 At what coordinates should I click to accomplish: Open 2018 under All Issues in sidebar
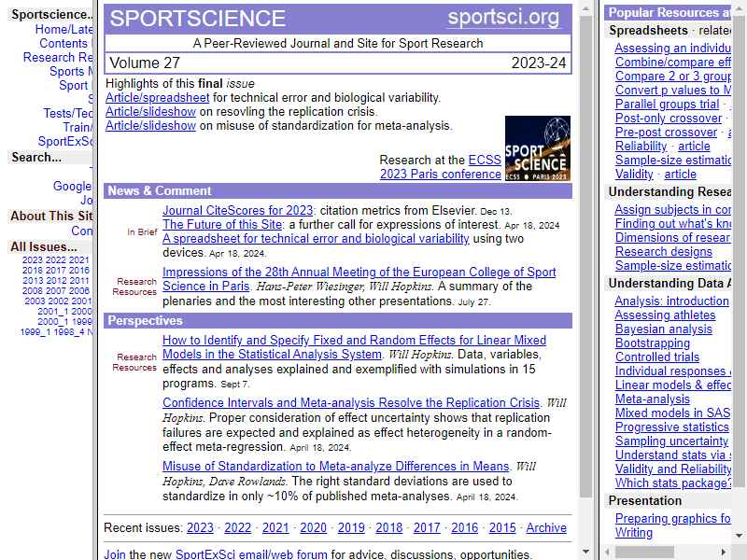(32, 271)
